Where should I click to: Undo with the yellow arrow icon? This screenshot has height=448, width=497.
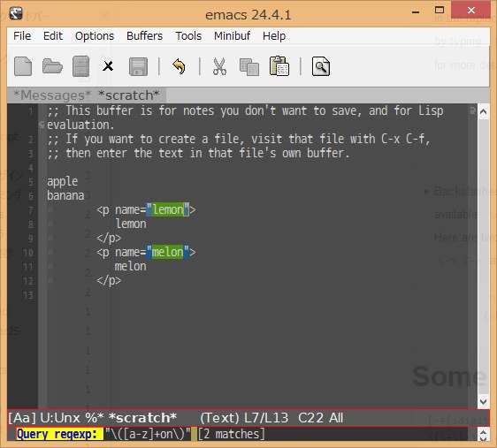pos(180,66)
